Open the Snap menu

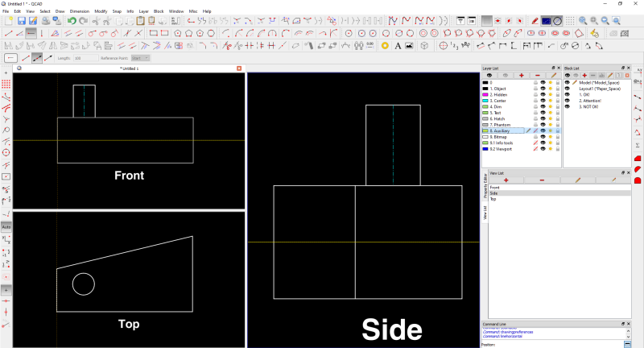pos(117,11)
